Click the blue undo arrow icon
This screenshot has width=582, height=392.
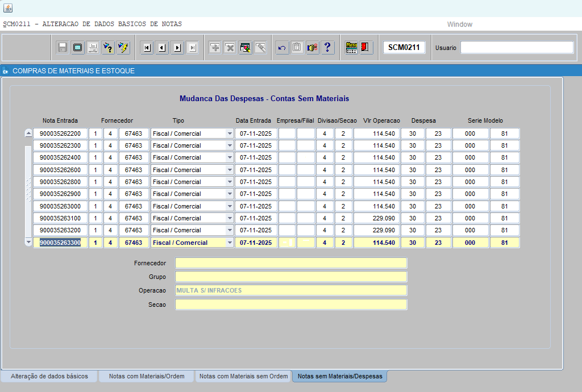click(x=282, y=48)
